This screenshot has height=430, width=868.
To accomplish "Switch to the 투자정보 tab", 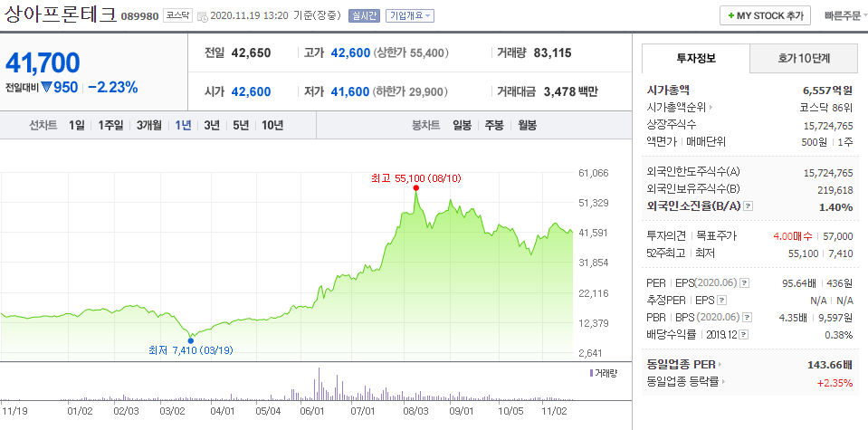I will tap(696, 58).
